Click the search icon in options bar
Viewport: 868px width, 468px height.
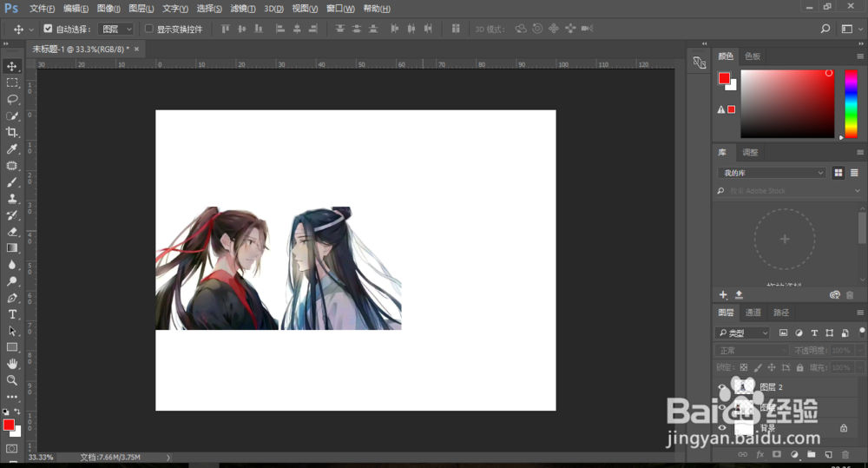tap(825, 29)
